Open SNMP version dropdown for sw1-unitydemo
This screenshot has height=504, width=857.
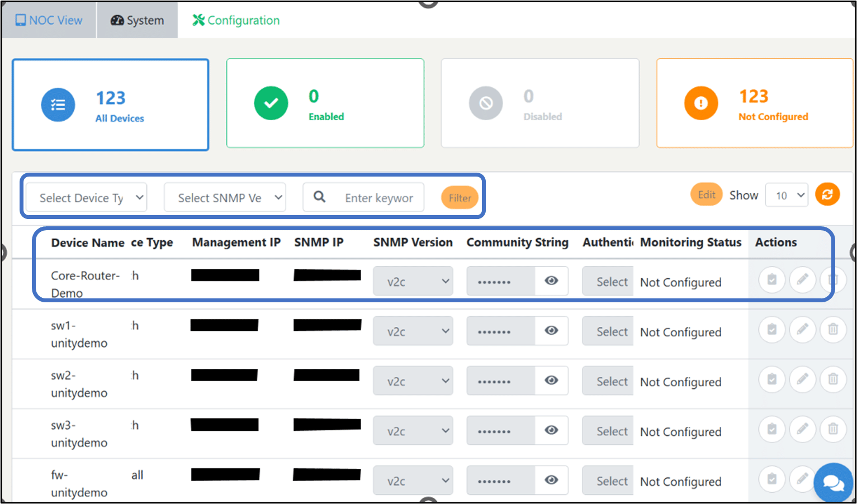[x=413, y=331]
